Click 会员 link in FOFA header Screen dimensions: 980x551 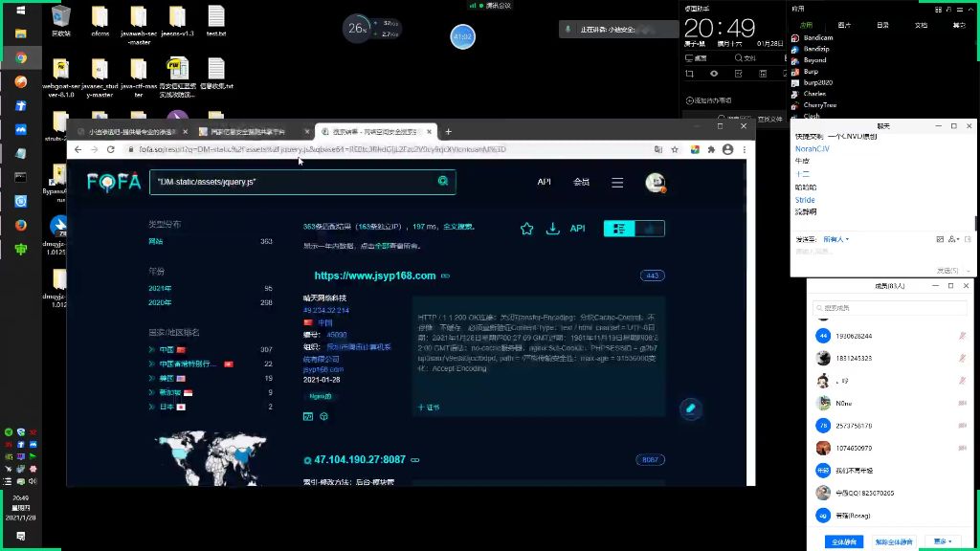click(x=581, y=182)
